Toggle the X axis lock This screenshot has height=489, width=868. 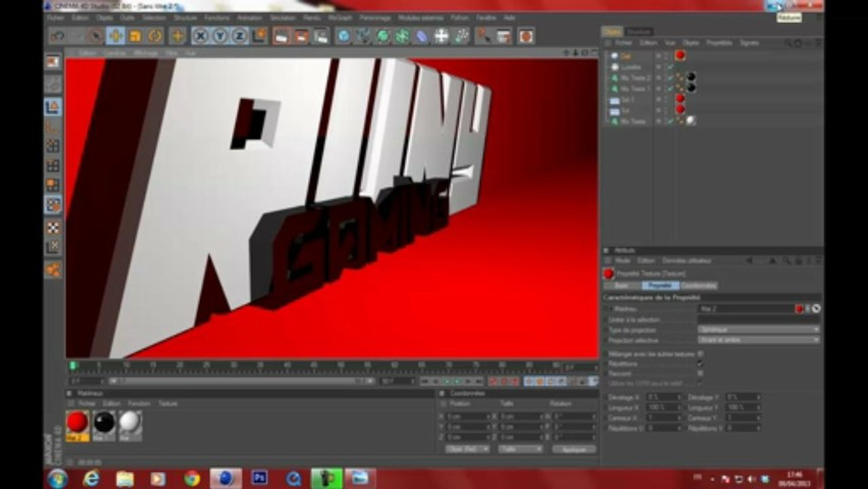click(200, 36)
